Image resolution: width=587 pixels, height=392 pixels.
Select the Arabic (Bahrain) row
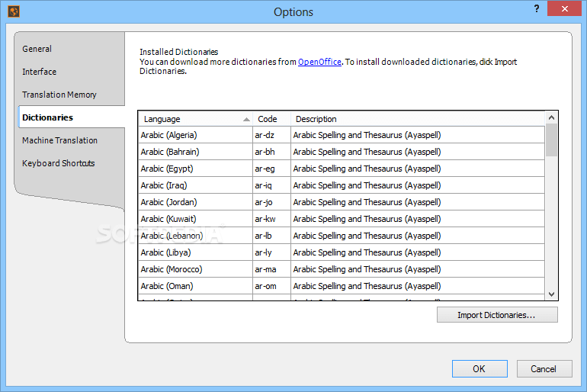[342, 152]
